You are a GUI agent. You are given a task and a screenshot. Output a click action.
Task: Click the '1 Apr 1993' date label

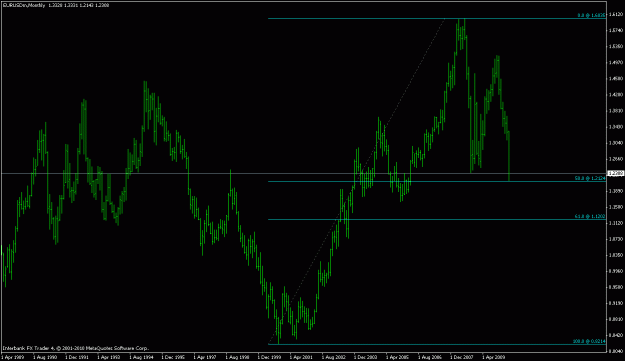tap(109, 357)
